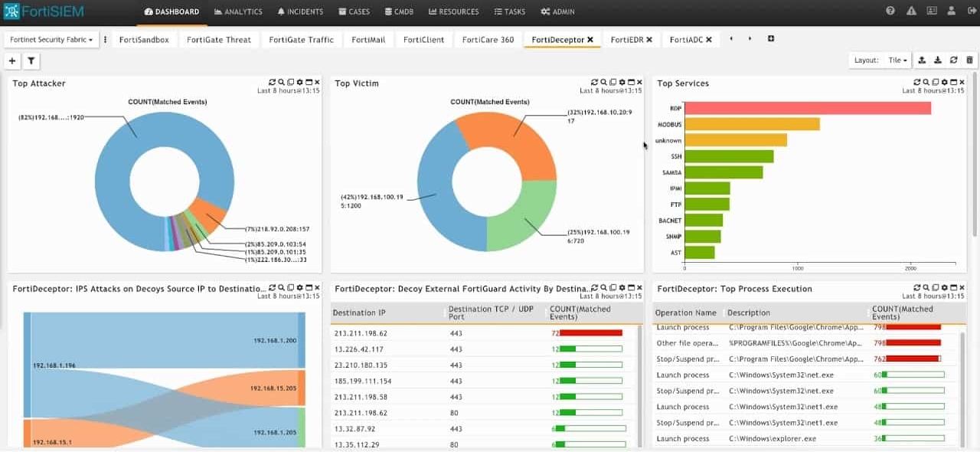Add a new dashboard tab

click(771, 39)
